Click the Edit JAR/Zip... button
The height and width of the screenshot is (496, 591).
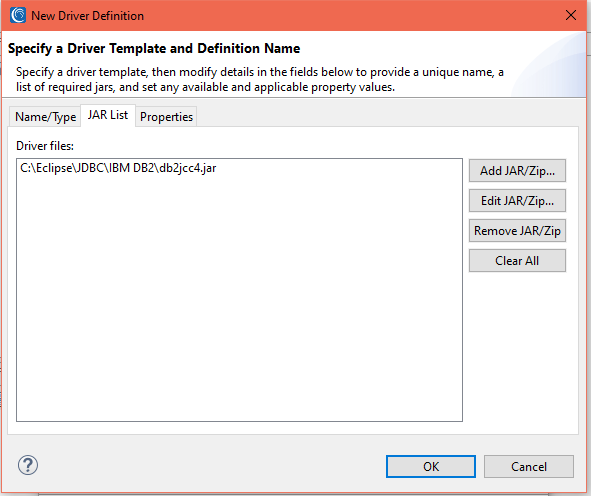pos(517,201)
